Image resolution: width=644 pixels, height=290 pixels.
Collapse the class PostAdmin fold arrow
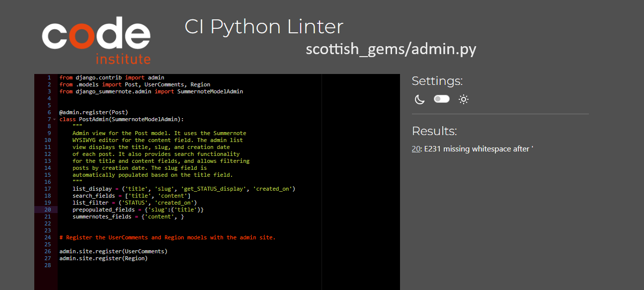click(54, 119)
